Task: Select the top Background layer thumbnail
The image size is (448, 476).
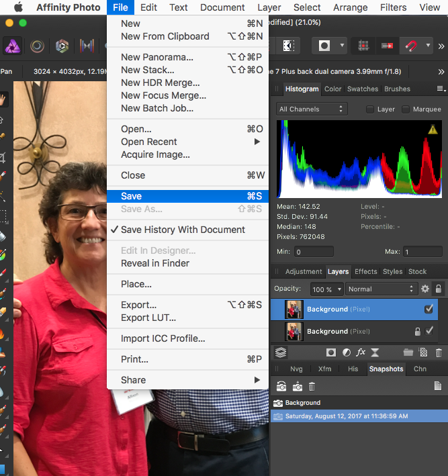Action: coord(294,310)
